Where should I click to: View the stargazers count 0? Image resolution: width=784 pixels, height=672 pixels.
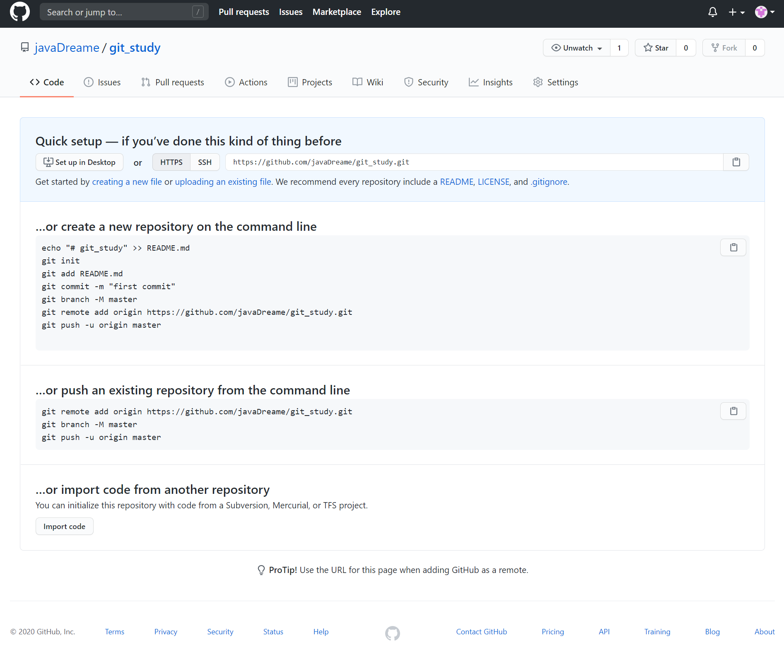686,48
